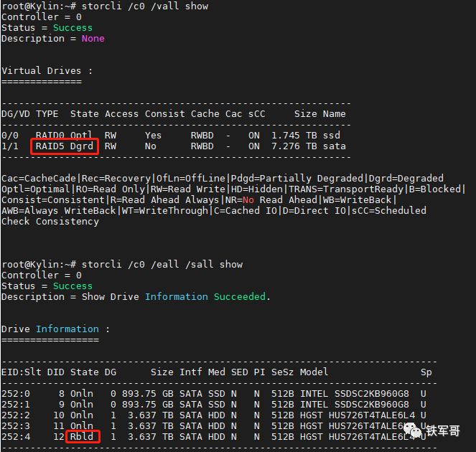Image resolution: width=476 pixels, height=452 pixels.
Task: Click the command 'storcli /c0 /vall show'
Action: coord(145,6)
